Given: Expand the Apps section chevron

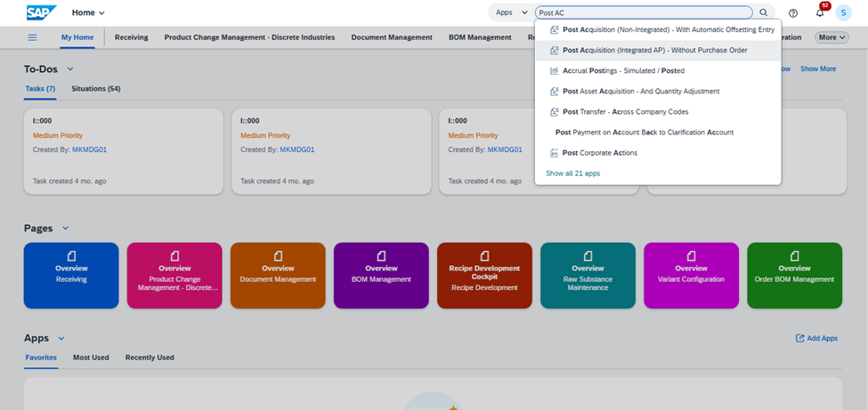Looking at the screenshot, I should pos(61,338).
